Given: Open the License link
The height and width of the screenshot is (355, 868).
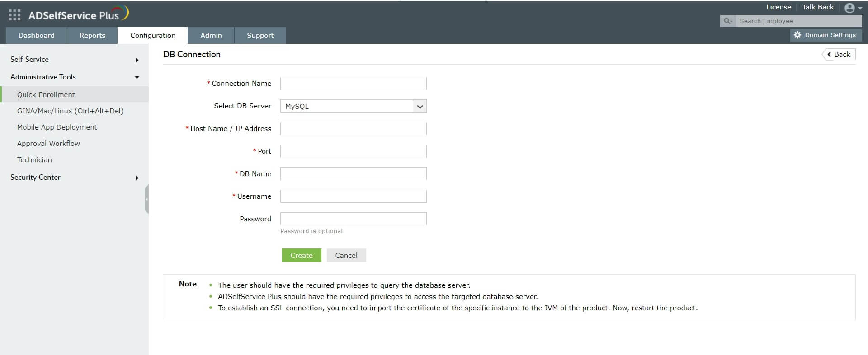Looking at the screenshot, I should (x=778, y=7).
